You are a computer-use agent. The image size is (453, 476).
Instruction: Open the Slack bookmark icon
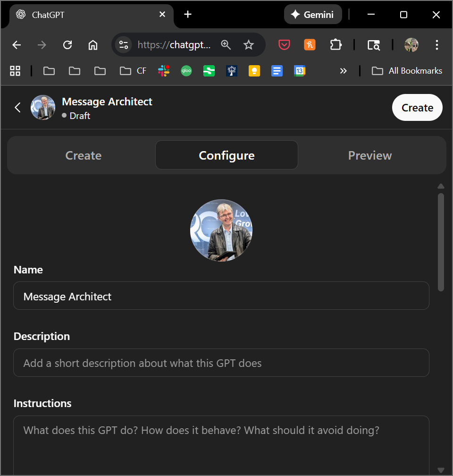pos(164,71)
